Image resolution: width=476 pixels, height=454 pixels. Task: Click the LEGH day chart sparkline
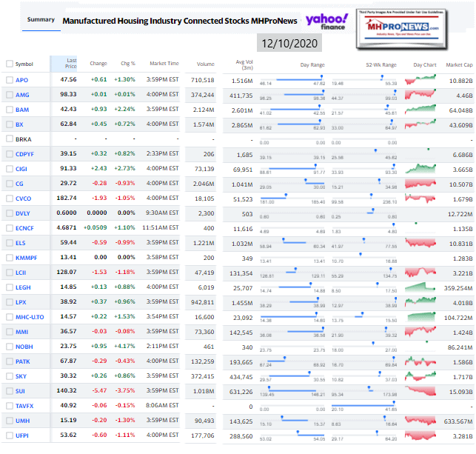pyautogui.click(x=420, y=287)
